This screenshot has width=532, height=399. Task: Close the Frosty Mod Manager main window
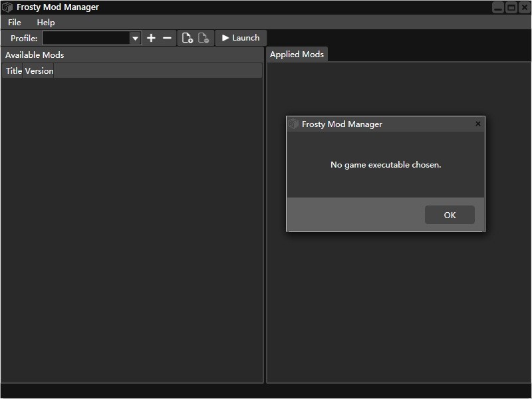523,7
